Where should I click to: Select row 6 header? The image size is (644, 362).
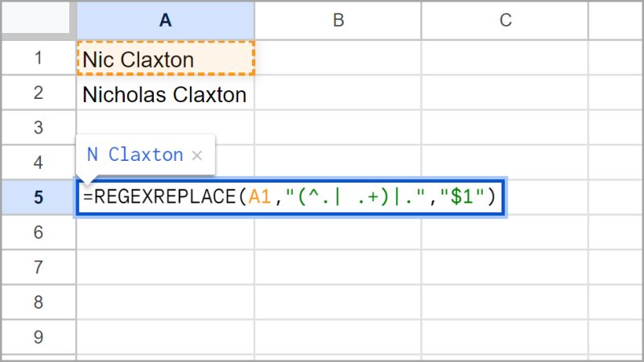[39, 232]
